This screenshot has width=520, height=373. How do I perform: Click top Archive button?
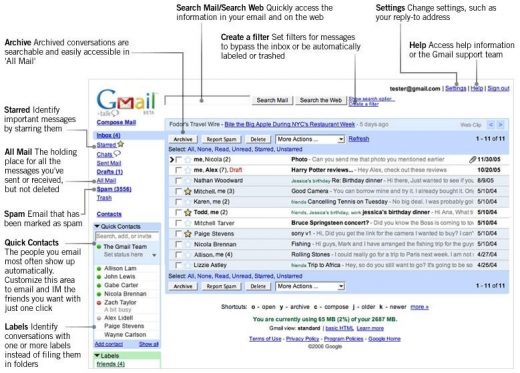tap(183, 139)
